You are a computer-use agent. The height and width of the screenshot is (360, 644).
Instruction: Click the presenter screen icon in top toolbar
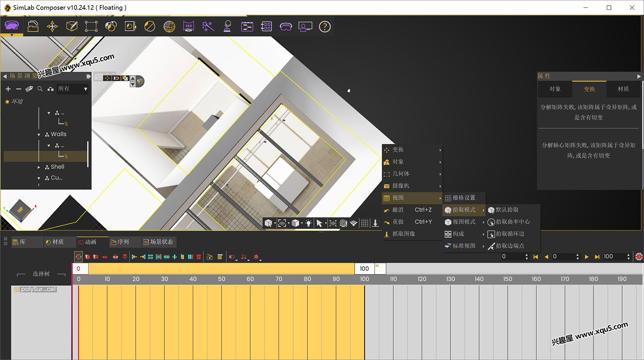tap(305, 27)
